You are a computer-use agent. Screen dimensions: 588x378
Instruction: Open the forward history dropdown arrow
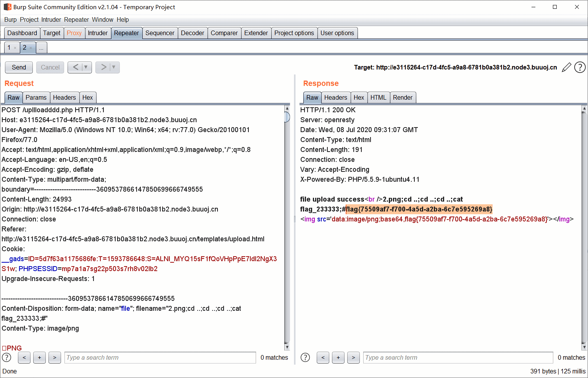coord(114,67)
